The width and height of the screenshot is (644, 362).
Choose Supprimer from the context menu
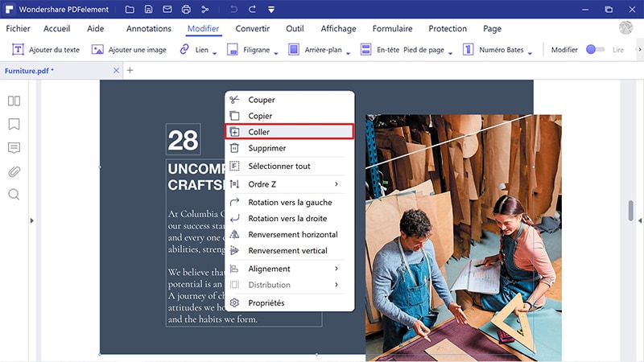[x=290, y=148]
